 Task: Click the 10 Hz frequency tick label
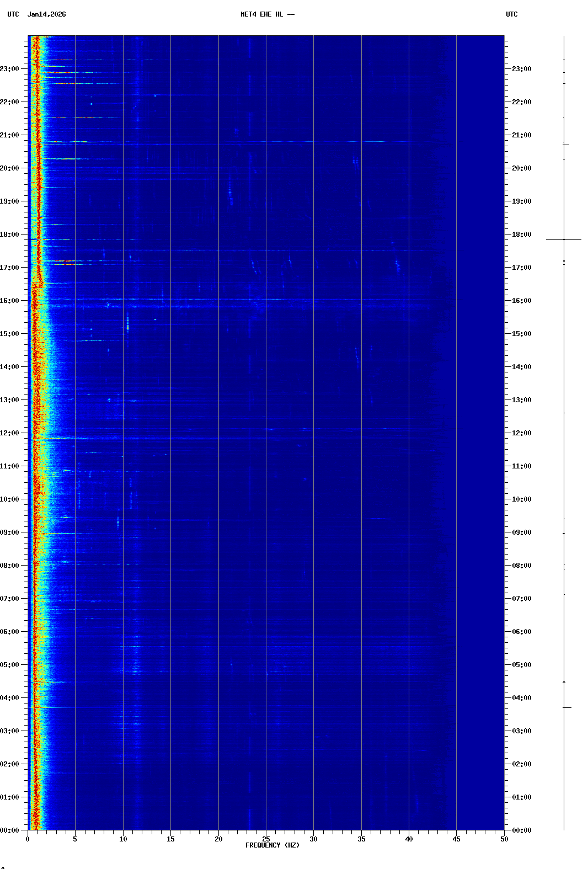123,839
